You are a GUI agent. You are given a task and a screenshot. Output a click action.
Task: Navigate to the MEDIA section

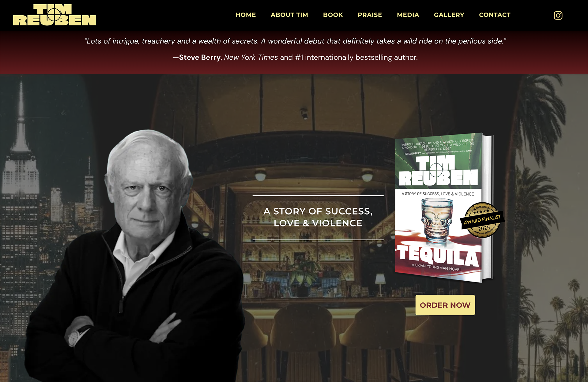[x=408, y=15]
